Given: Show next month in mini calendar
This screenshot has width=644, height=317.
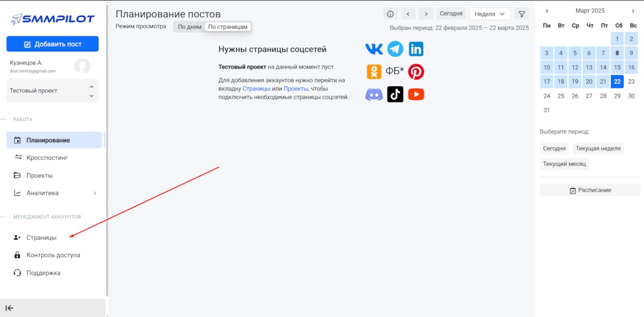Looking at the screenshot, I should tap(633, 11).
